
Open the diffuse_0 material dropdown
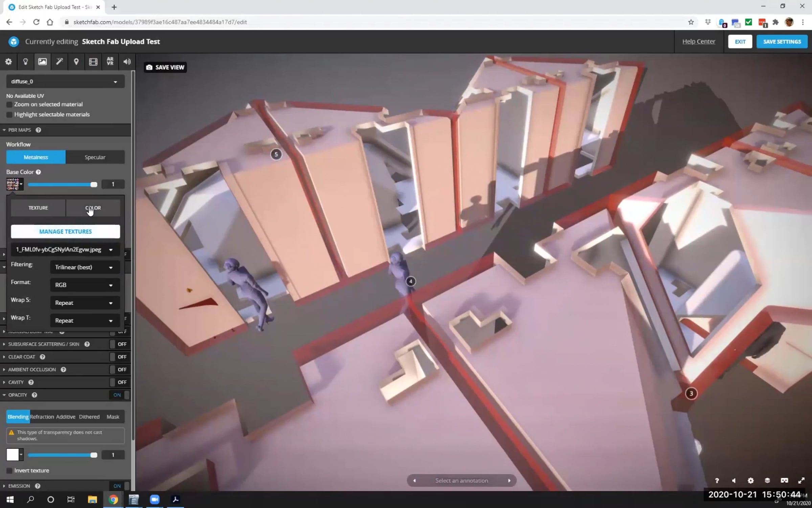point(65,82)
